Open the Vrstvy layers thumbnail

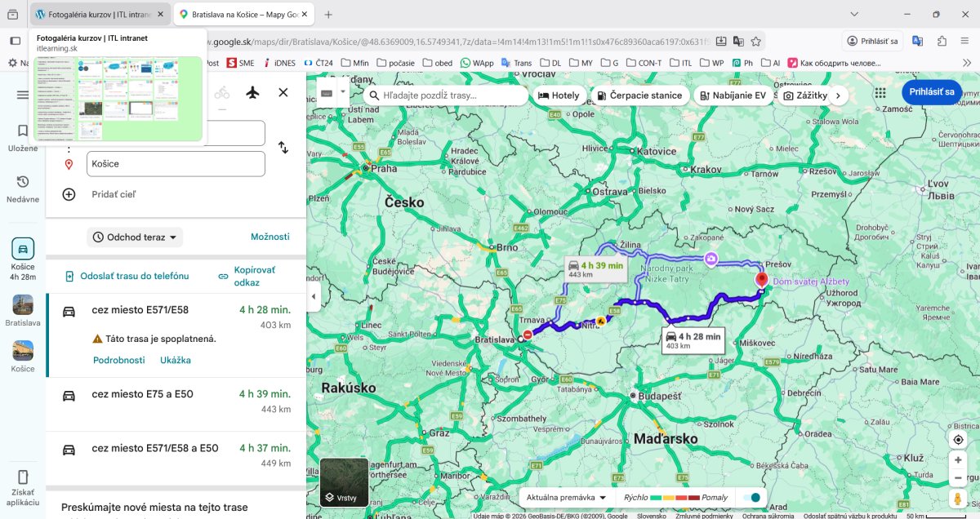(x=344, y=483)
